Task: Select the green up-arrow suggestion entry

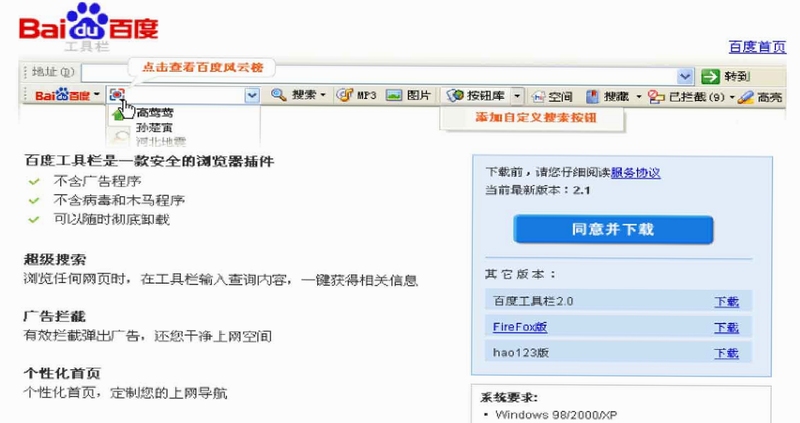Action: [x=117, y=114]
